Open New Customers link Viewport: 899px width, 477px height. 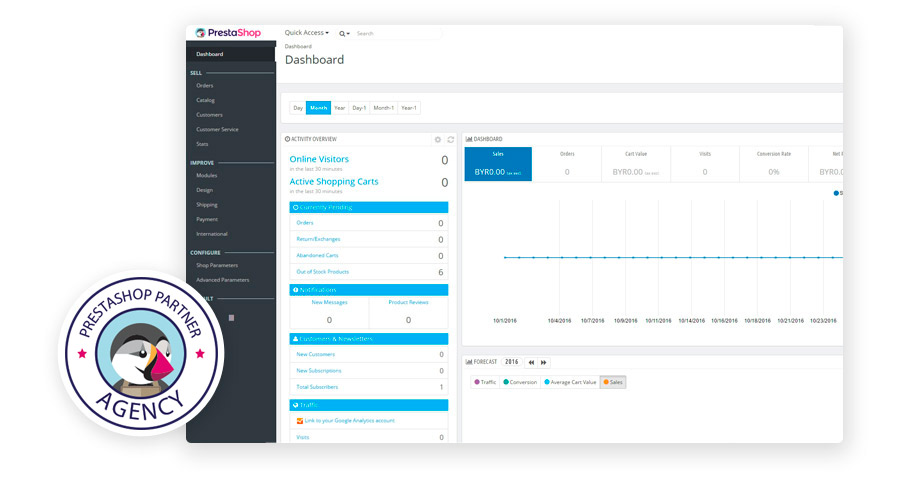(x=315, y=354)
